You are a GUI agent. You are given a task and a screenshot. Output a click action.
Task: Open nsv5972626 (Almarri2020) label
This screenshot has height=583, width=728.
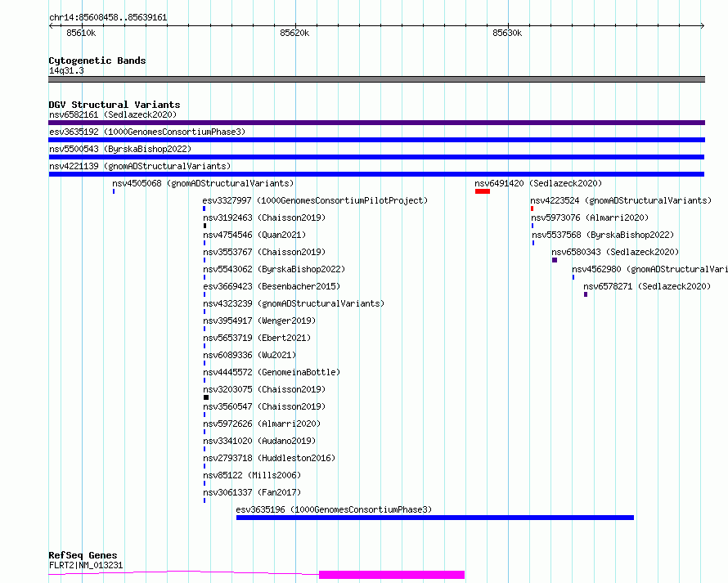point(262,424)
